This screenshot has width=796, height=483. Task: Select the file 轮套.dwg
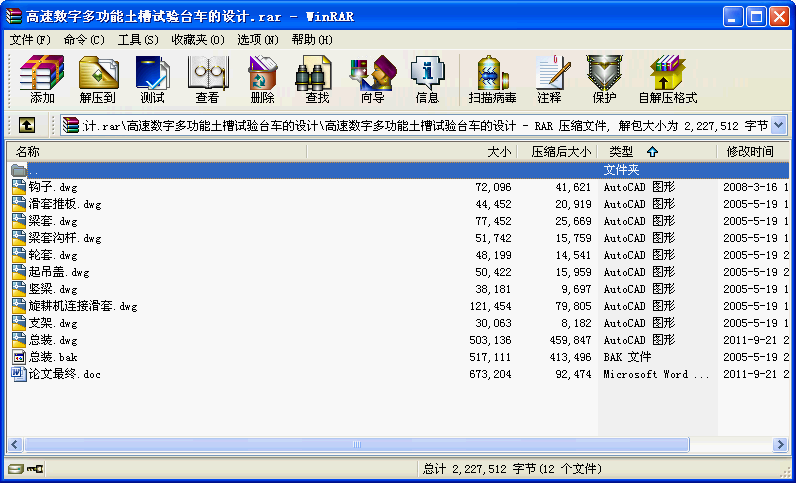tap(53, 255)
